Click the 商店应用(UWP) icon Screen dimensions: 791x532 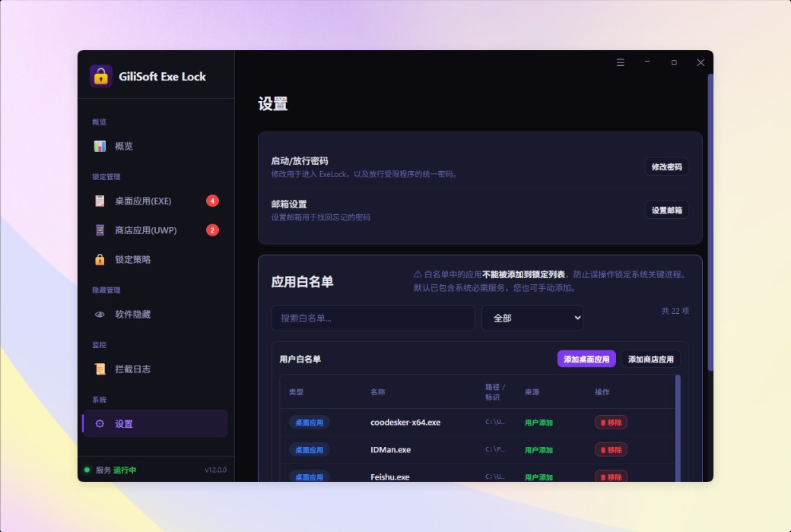pyautogui.click(x=100, y=230)
